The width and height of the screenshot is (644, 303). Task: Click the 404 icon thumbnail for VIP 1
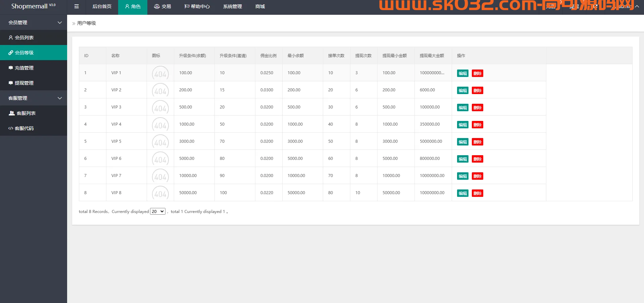[x=160, y=73]
